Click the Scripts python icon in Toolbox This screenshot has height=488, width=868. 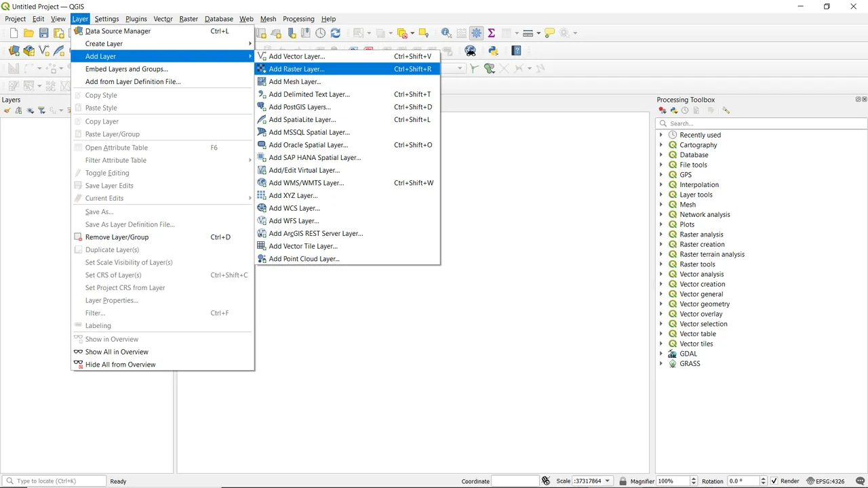click(x=674, y=110)
